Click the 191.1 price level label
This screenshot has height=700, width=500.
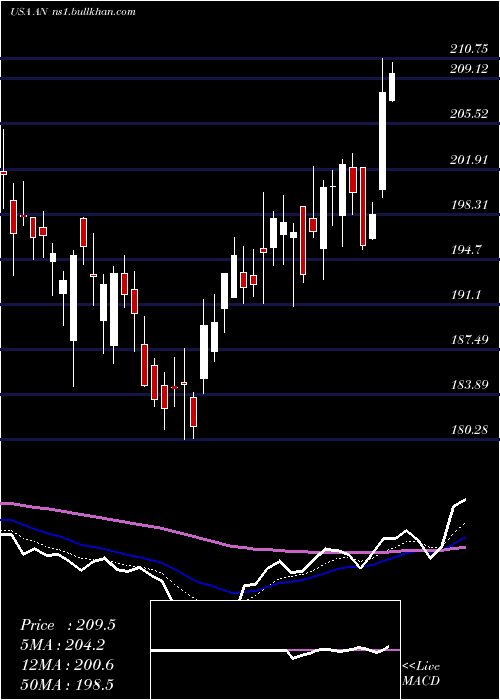466,295
